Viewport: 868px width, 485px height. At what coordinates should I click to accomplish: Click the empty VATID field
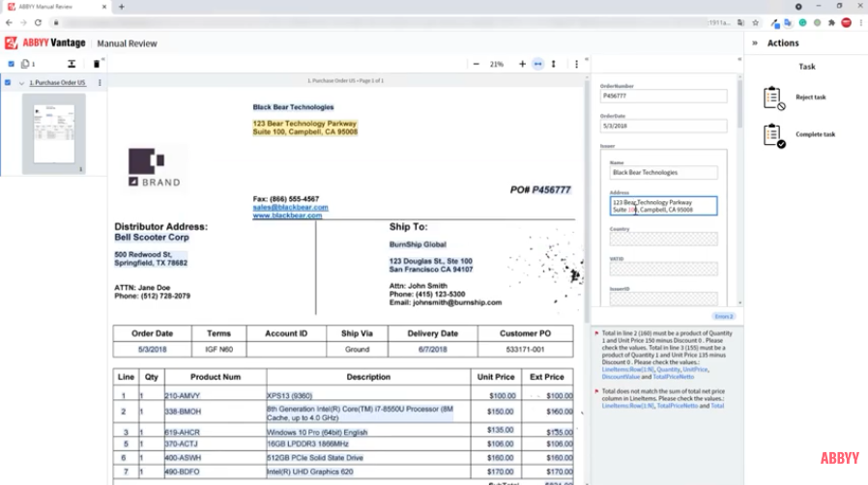(x=663, y=269)
